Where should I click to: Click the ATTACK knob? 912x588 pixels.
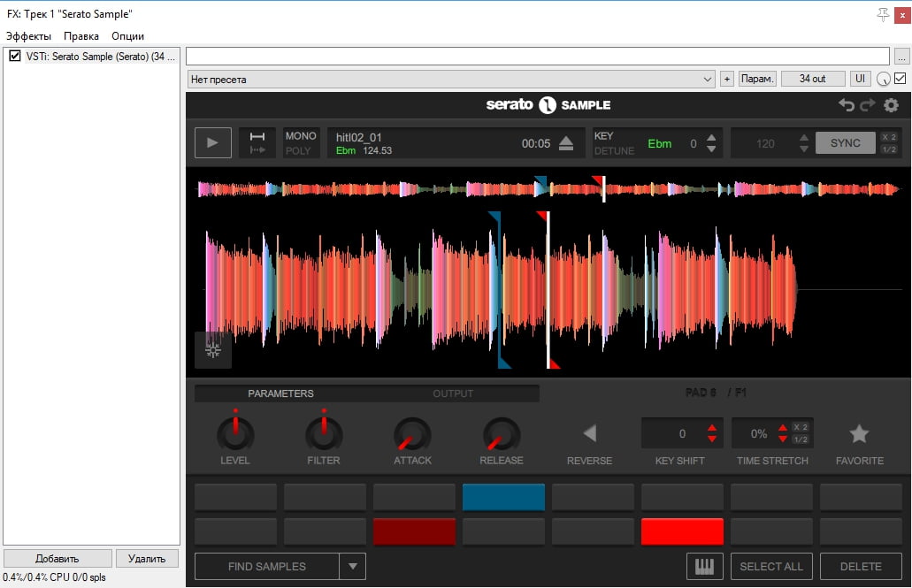click(x=412, y=434)
